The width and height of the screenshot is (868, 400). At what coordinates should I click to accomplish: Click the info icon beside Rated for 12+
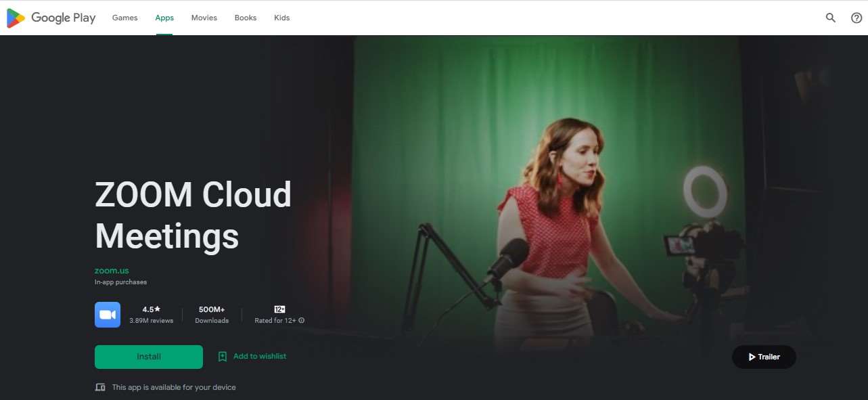click(302, 321)
